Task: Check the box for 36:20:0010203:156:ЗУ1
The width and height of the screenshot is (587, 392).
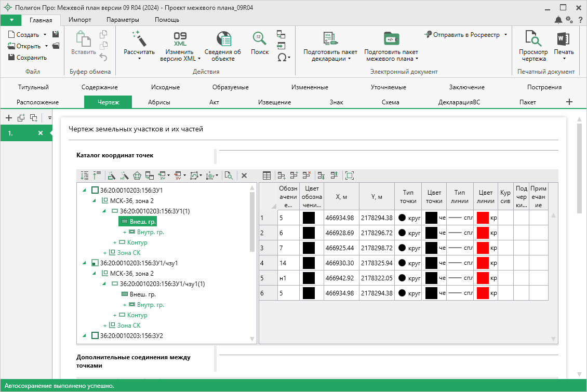Action: click(x=95, y=190)
